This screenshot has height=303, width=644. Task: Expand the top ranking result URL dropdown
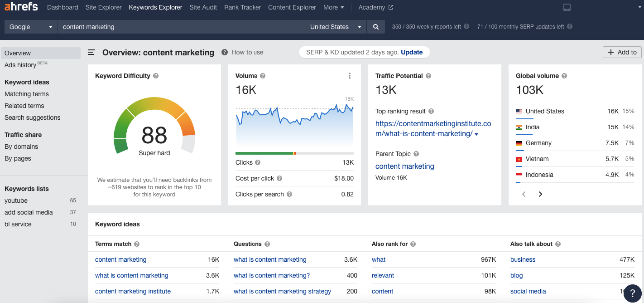[476, 134]
